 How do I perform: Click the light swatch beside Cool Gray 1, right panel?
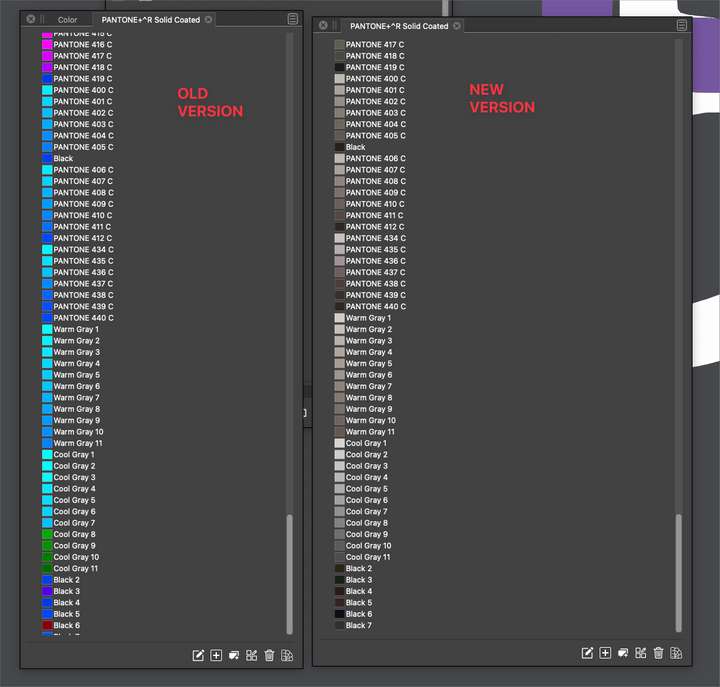[x=339, y=443]
